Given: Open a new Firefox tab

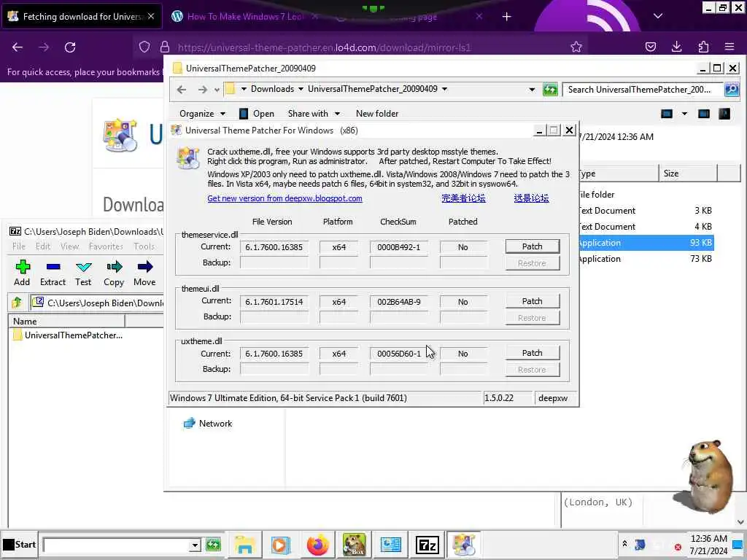Looking at the screenshot, I should tap(506, 17).
